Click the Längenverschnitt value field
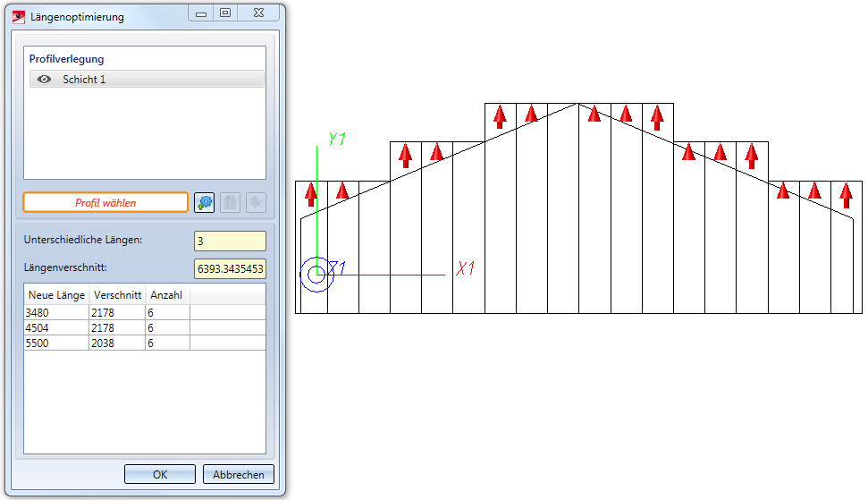 click(x=230, y=269)
